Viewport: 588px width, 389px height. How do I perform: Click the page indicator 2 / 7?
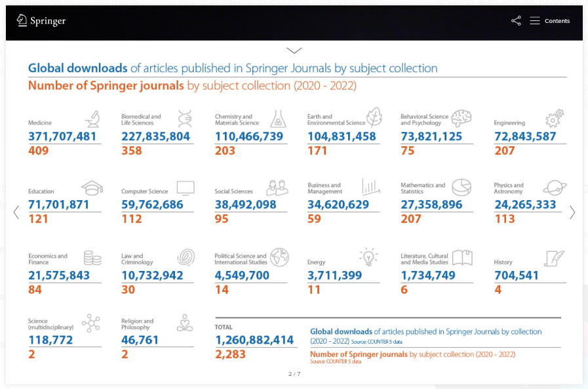tap(294, 374)
